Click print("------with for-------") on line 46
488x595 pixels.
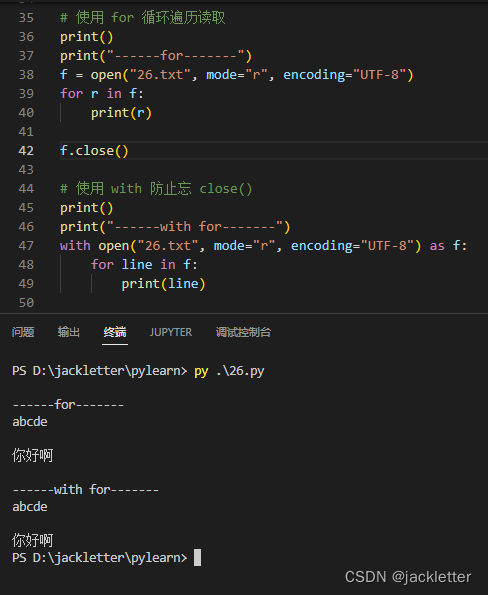pos(175,227)
